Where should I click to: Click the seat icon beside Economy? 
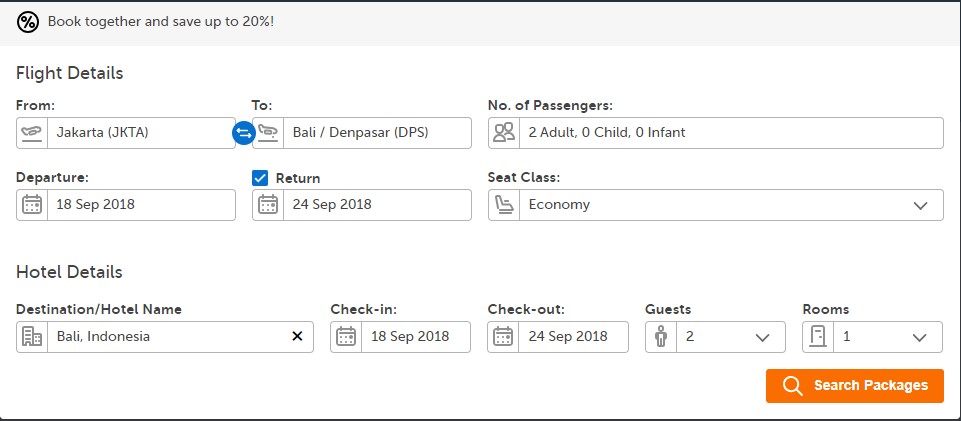504,204
